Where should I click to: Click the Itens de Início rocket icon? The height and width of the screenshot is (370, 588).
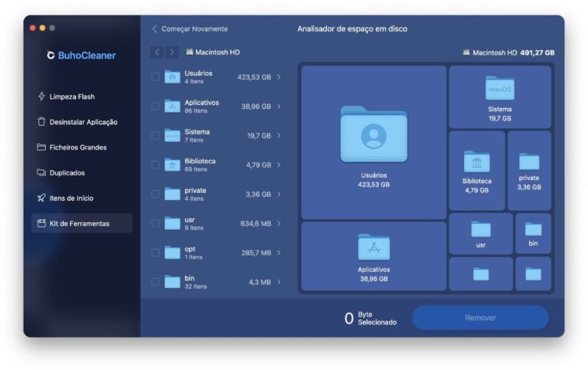tap(41, 198)
